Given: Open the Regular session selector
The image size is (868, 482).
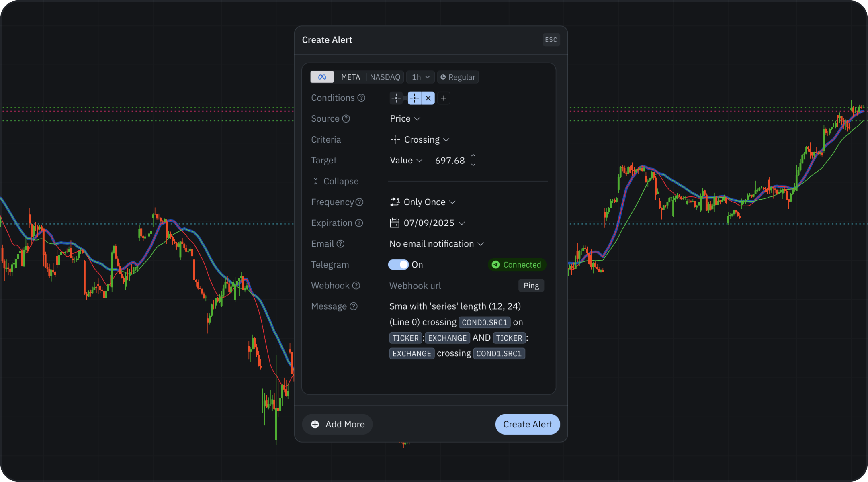Looking at the screenshot, I should (x=458, y=77).
